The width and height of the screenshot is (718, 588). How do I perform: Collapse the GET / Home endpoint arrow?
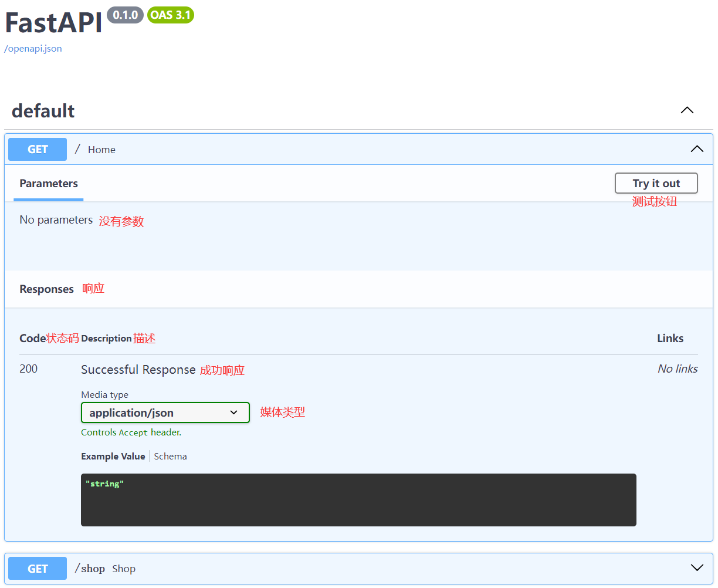pos(697,149)
